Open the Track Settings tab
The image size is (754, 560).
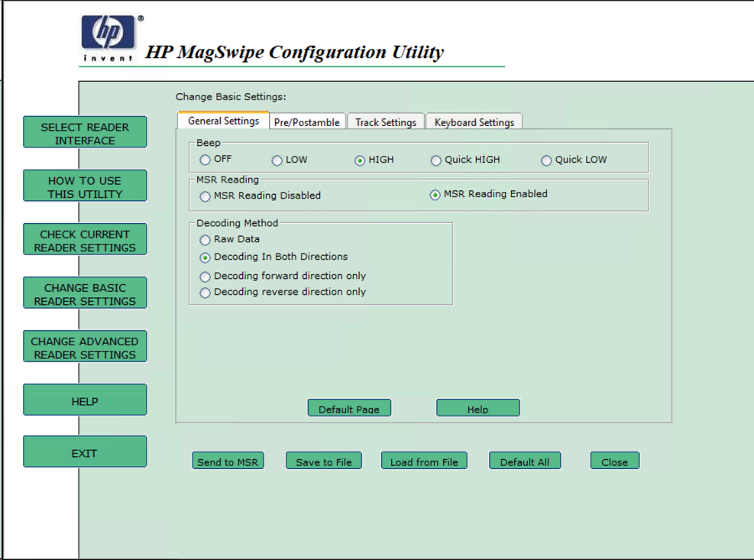click(386, 122)
